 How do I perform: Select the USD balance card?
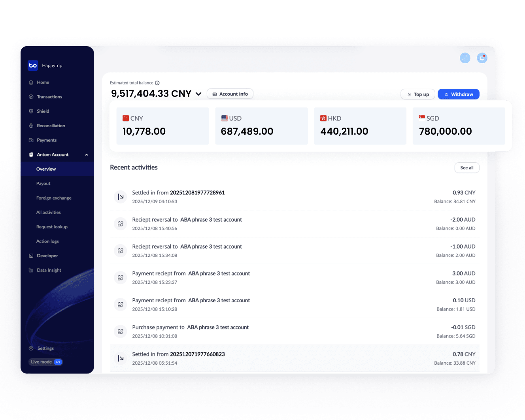pos(261,126)
